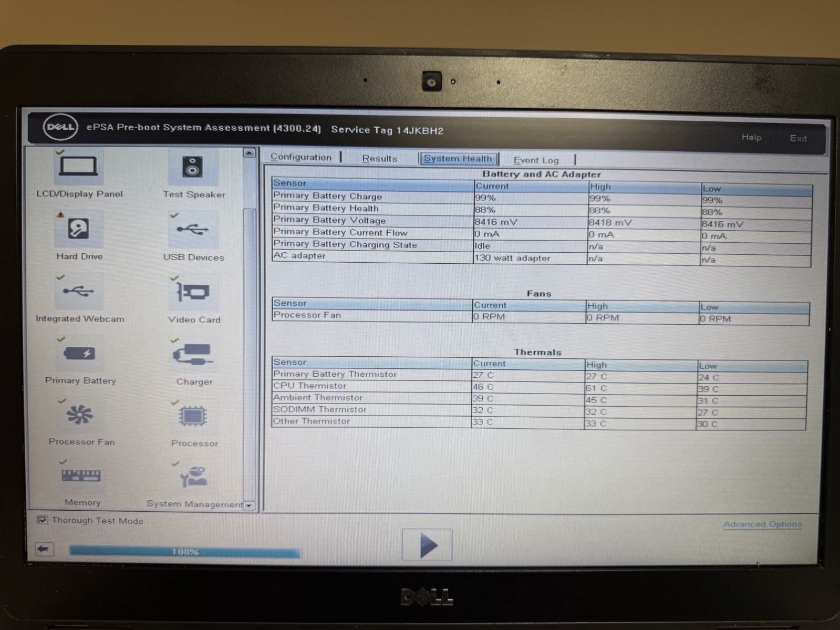
Task: Switch to the Event Log tab
Action: (x=536, y=160)
